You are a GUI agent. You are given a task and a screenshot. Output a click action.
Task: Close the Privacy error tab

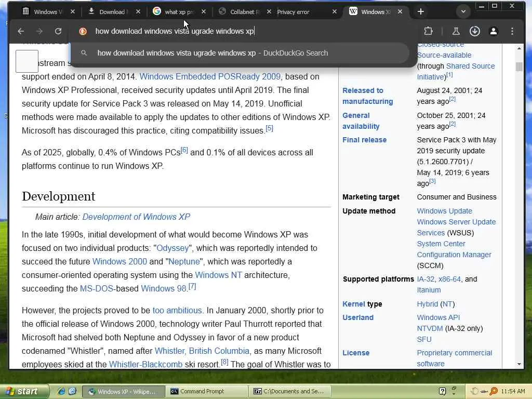335,11
